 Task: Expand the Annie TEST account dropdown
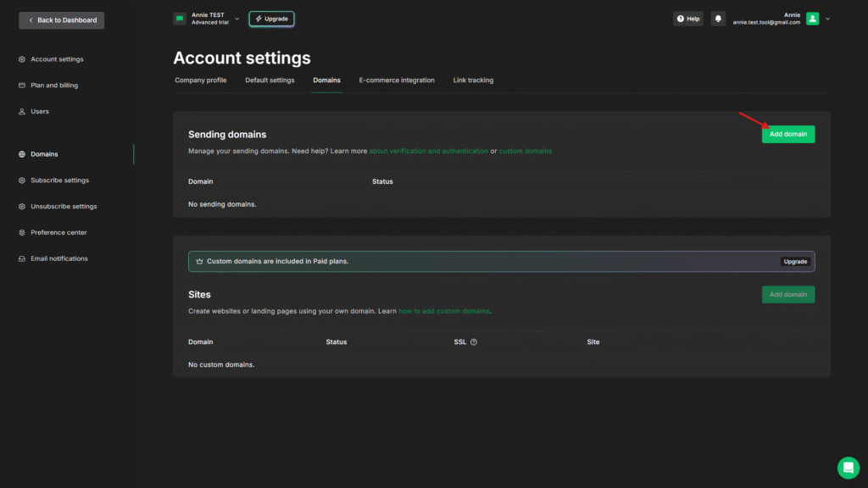(x=236, y=19)
